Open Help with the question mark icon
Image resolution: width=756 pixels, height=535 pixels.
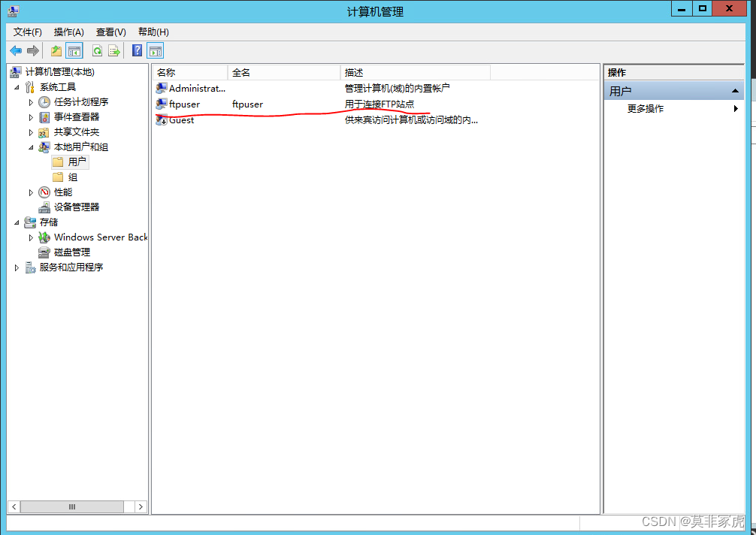point(137,51)
